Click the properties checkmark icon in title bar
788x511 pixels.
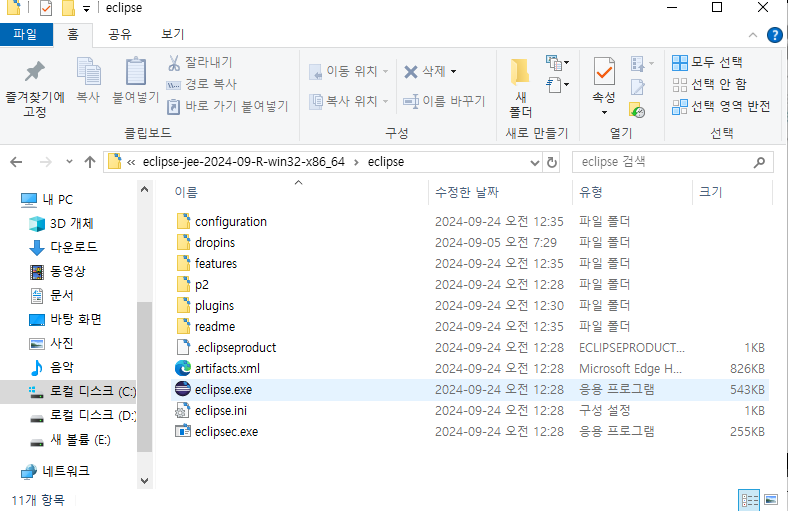pos(46,8)
